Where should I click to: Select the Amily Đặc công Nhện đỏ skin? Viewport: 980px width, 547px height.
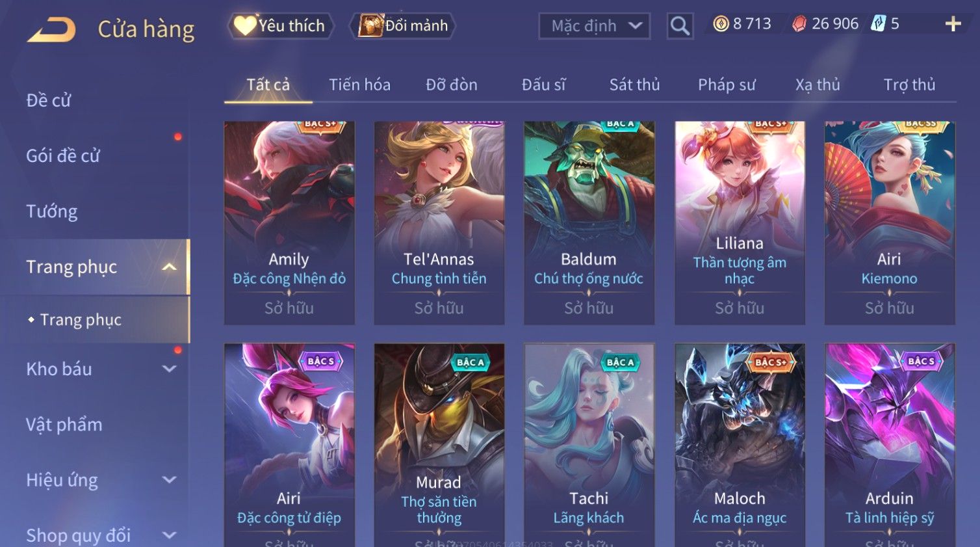pos(289,222)
